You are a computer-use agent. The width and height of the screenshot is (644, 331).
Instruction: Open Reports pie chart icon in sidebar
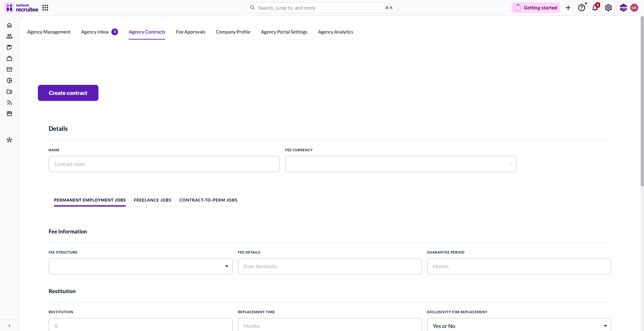tap(10, 80)
